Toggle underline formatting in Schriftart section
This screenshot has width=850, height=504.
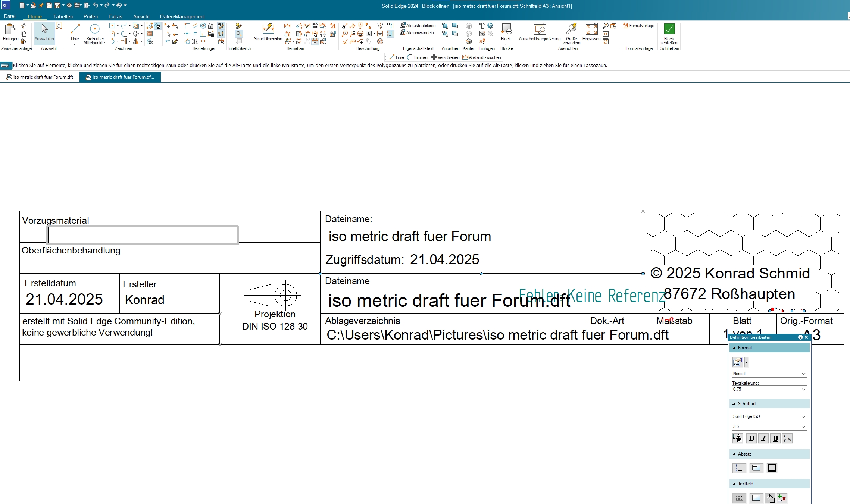[x=775, y=438]
